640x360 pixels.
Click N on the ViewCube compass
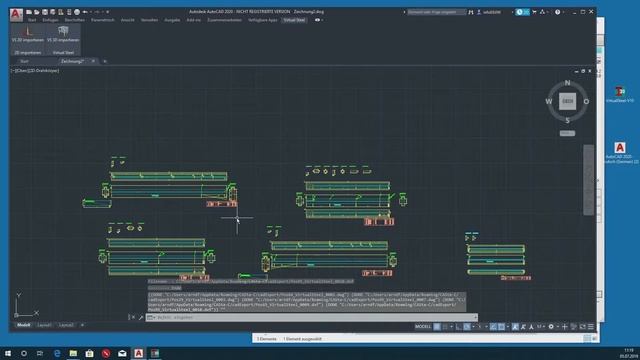pyautogui.click(x=567, y=83)
